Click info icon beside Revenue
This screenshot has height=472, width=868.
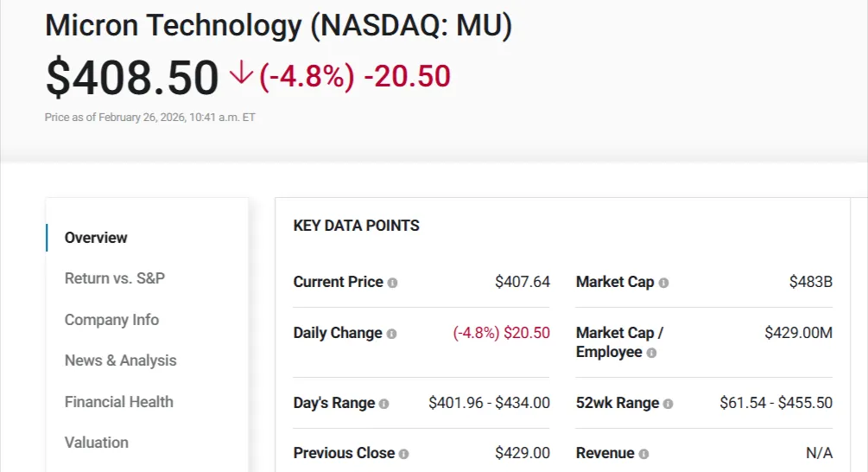coord(643,454)
